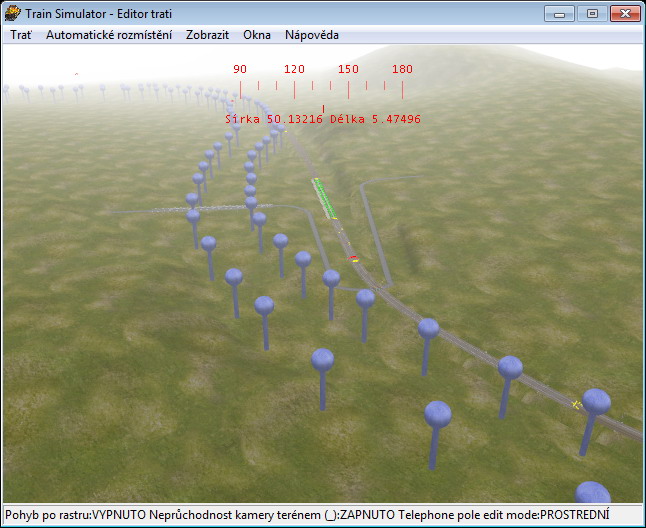Click the Train Simulator - Editor trati title

point(98,14)
